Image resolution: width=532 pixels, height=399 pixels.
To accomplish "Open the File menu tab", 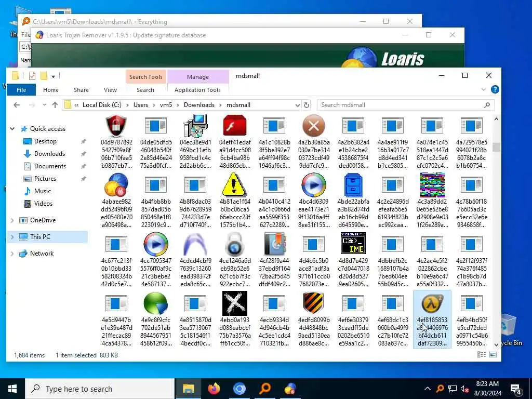I will click(x=21, y=90).
